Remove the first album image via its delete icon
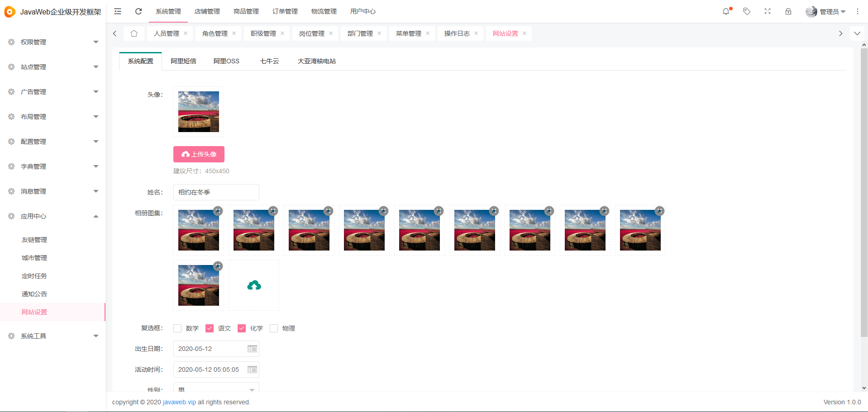This screenshot has height=412, width=868. pyautogui.click(x=218, y=211)
